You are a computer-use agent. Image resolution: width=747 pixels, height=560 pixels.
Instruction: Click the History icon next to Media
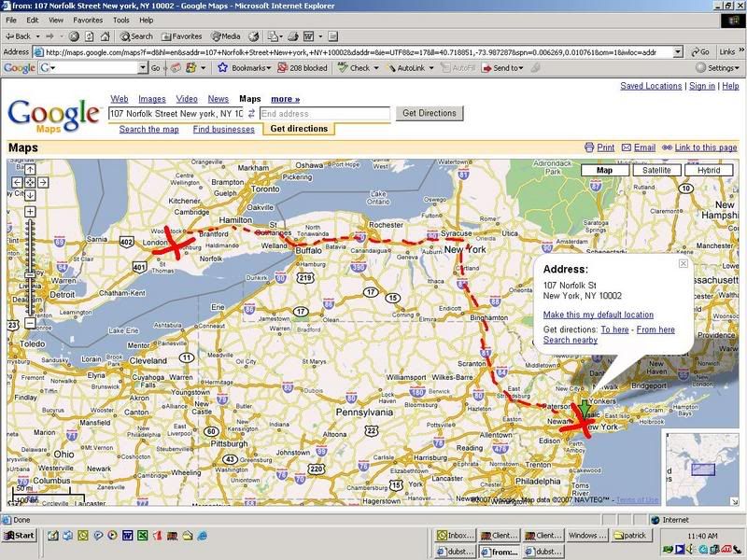(254, 36)
